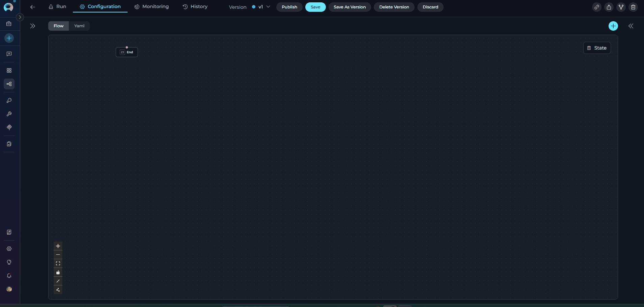Collapse the right panel via double arrows
Screen dimensions: 644x307
pyautogui.click(x=631, y=26)
